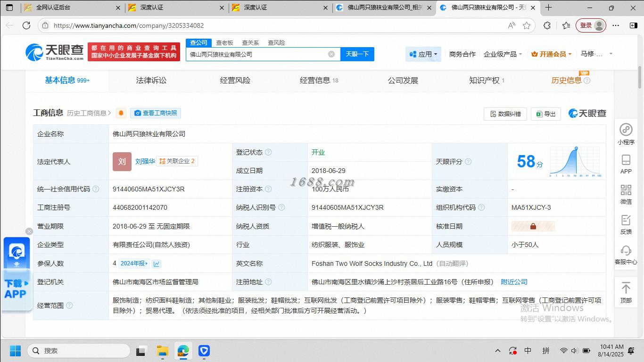Select the 查风险 search mode
644x362 pixels.
[x=276, y=43]
